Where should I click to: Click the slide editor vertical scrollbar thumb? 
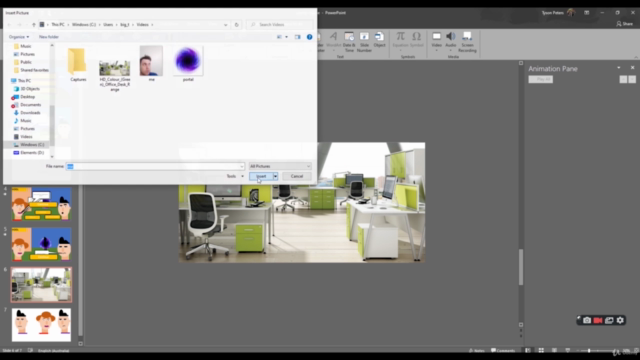coord(521,267)
